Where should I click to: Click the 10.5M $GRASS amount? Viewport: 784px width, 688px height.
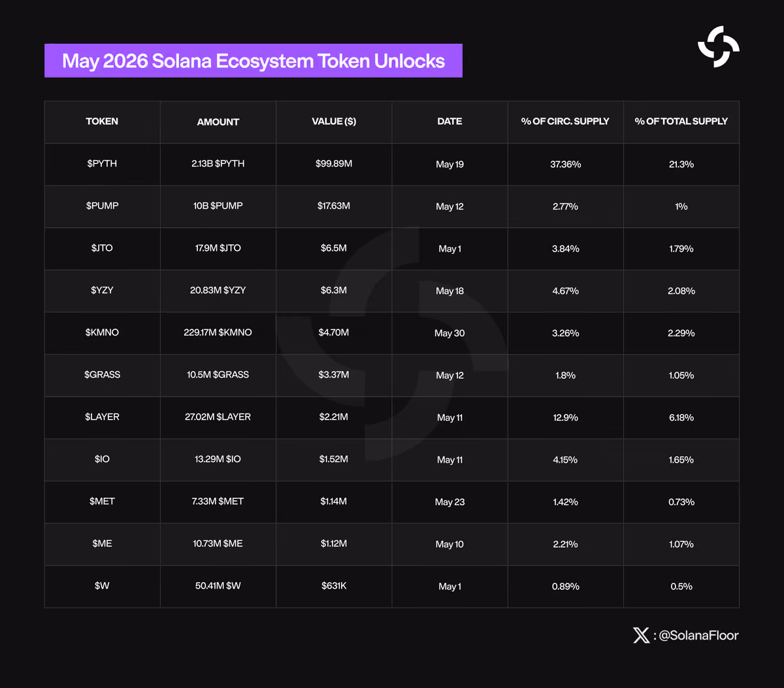pos(218,374)
